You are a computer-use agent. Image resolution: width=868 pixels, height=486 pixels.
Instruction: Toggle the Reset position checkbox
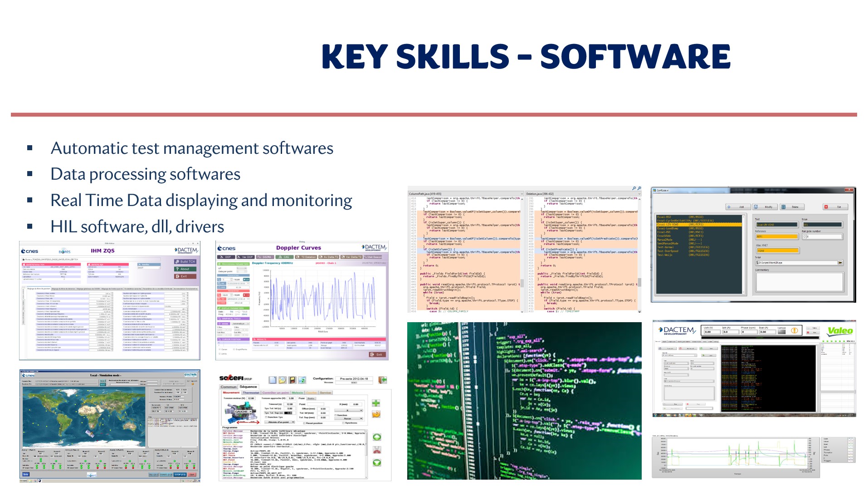[304, 423]
